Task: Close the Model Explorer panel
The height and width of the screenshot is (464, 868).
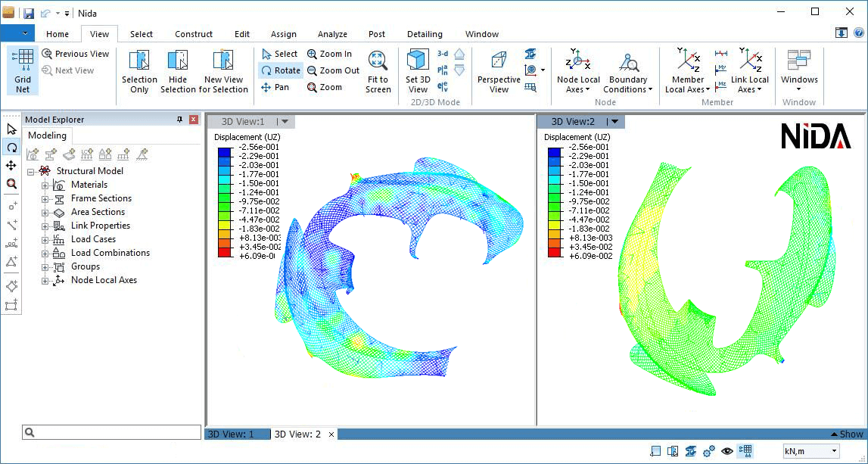Action: click(x=193, y=120)
